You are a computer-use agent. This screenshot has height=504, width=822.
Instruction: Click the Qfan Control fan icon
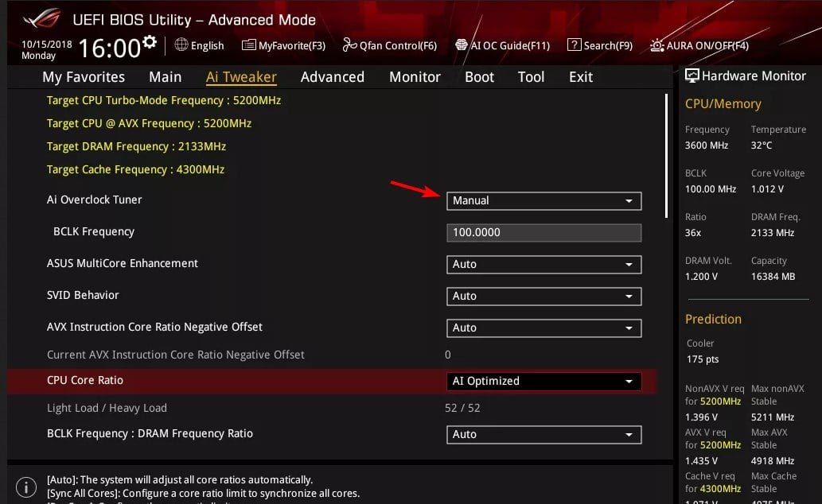(349, 45)
